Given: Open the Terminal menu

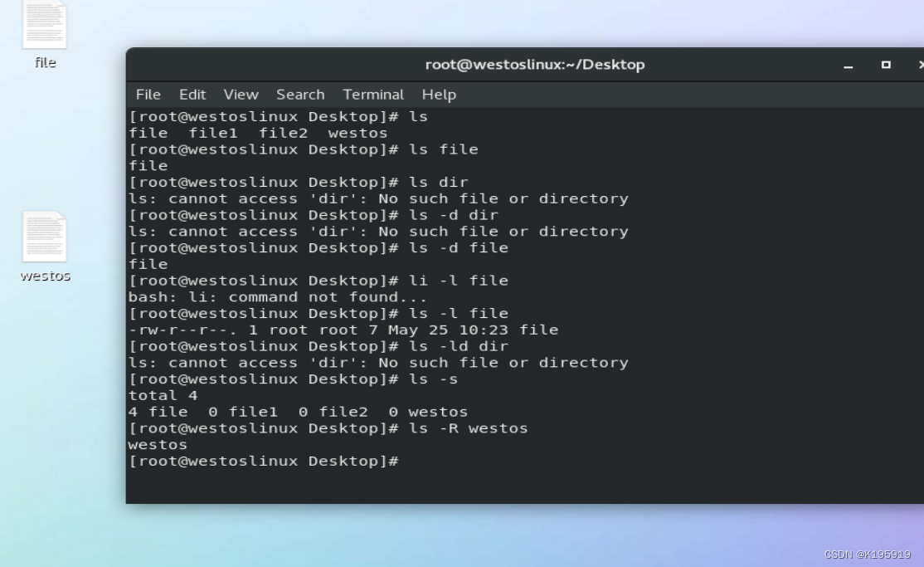Looking at the screenshot, I should coord(373,95).
